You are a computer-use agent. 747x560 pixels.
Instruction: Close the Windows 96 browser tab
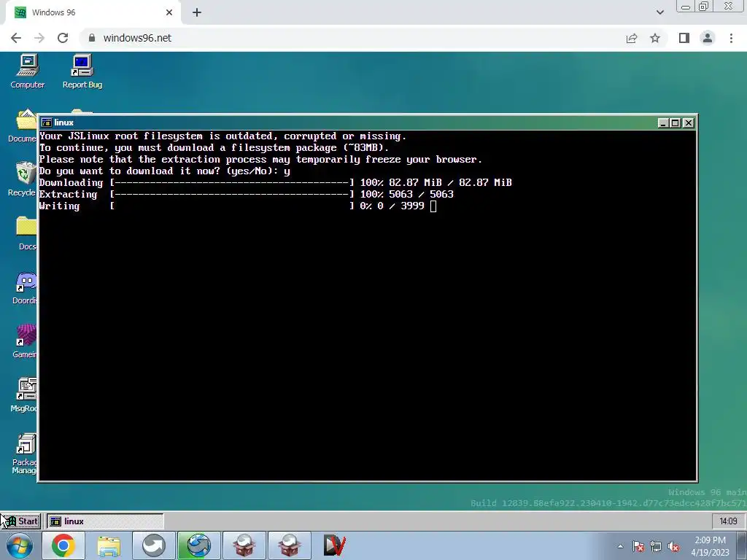click(x=169, y=12)
